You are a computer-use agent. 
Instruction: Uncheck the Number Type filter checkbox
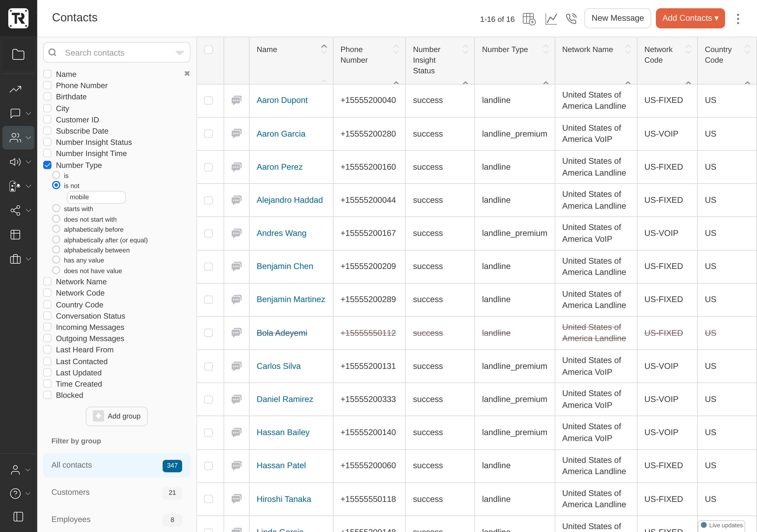48,165
